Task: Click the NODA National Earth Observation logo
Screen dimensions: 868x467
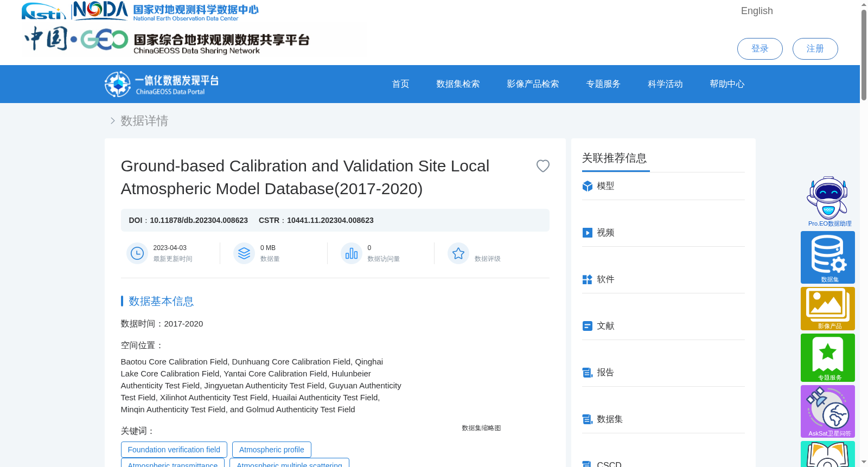Action: [166, 11]
